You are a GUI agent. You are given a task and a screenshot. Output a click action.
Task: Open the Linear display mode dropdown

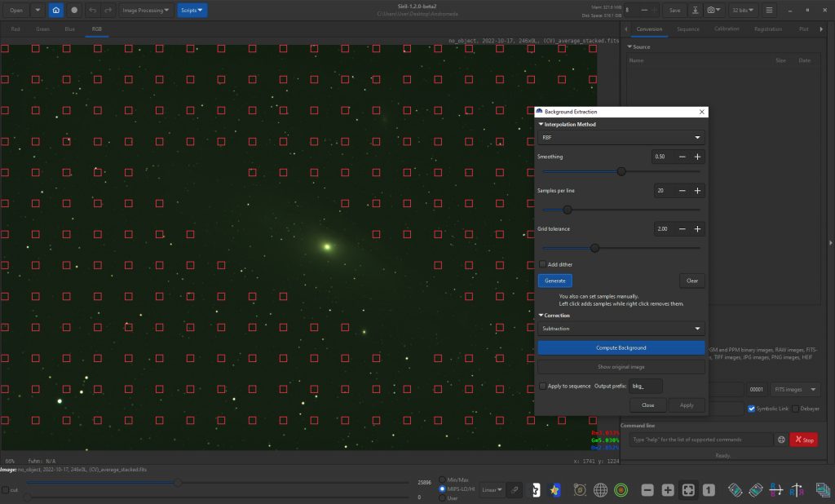click(492, 489)
